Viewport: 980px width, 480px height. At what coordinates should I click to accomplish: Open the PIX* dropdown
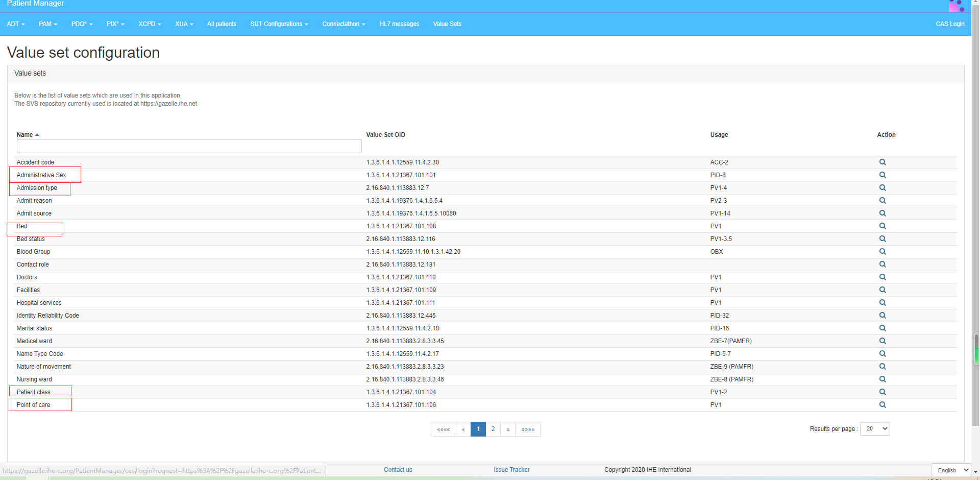click(x=115, y=24)
